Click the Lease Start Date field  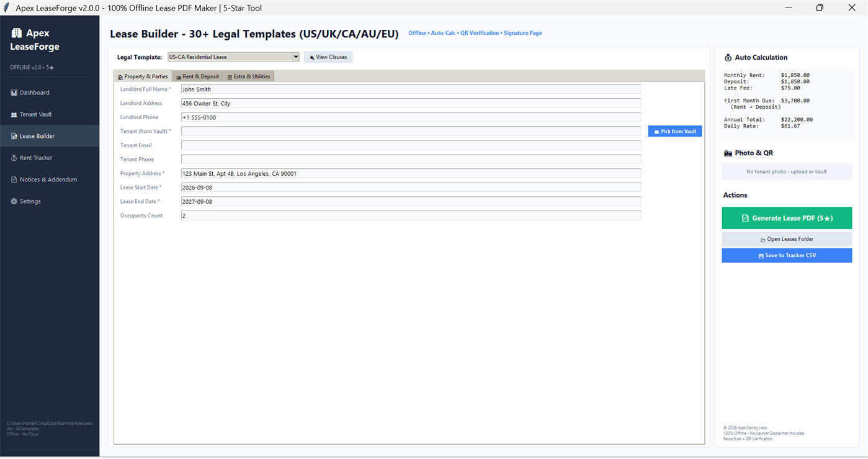click(411, 188)
